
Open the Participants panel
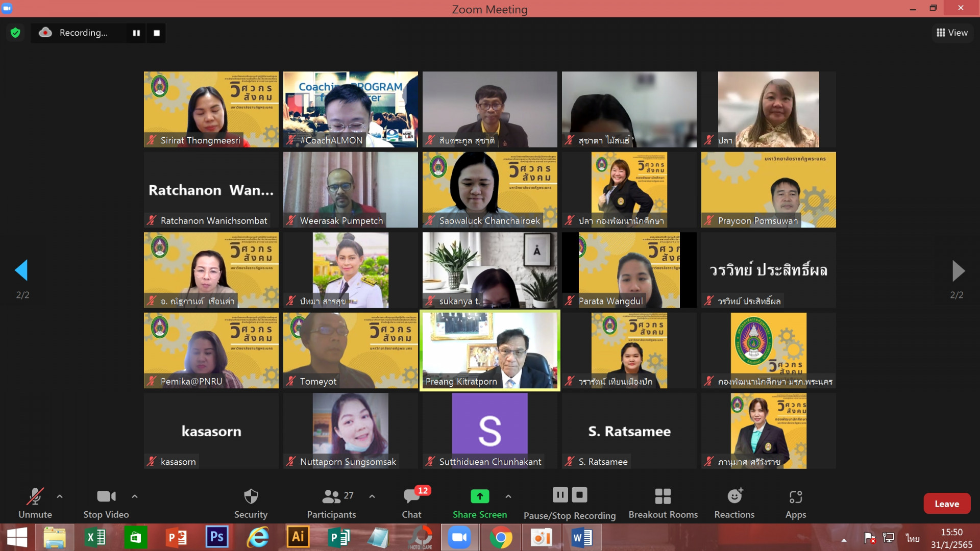pos(331,504)
